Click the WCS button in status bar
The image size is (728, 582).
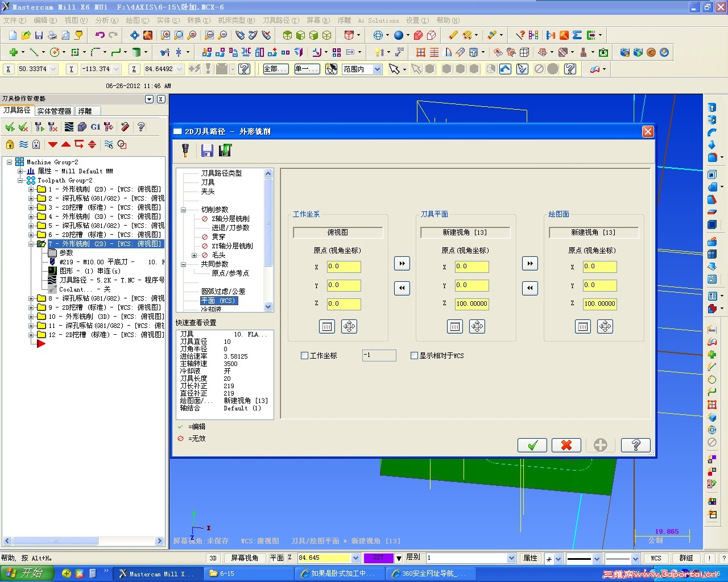click(656, 558)
